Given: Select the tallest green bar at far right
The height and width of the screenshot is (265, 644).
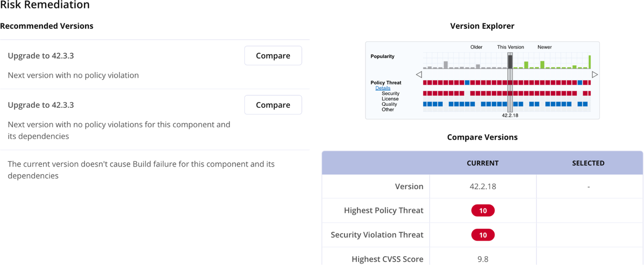Looking at the screenshot, I should pyautogui.click(x=589, y=62).
